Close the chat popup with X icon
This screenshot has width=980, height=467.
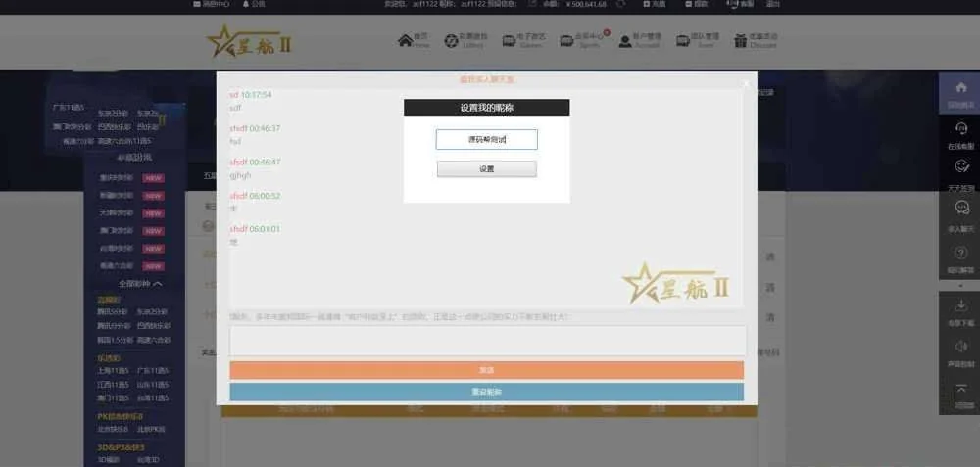[x=746, y=83]
